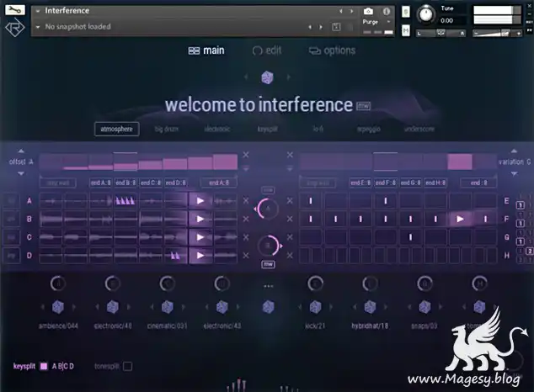Clear the offset A lane with its X
Viewport: 534px width, 392px height.
pos(246,155)
